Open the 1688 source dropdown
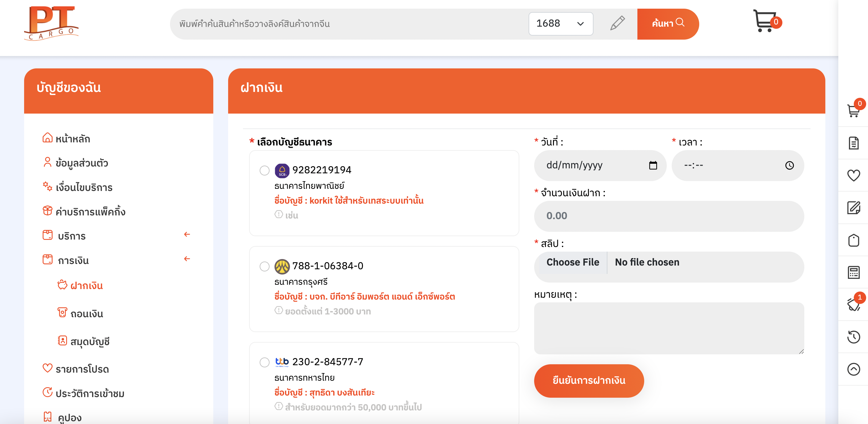Viewport: 868px width, 424px height. click(x=561, y=24)
